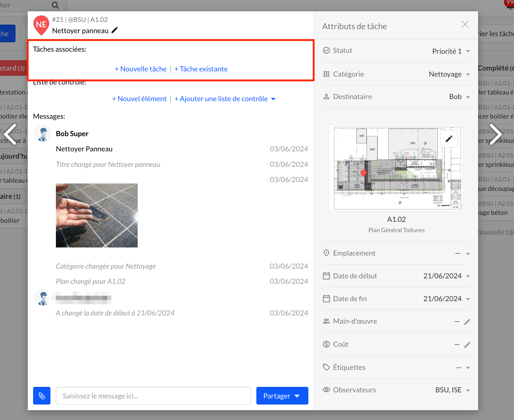Image resolution: width=514 pixels, height=420 pixels.
Task: Click the Date de fin calendar icon
Action: tap(326, 299)
